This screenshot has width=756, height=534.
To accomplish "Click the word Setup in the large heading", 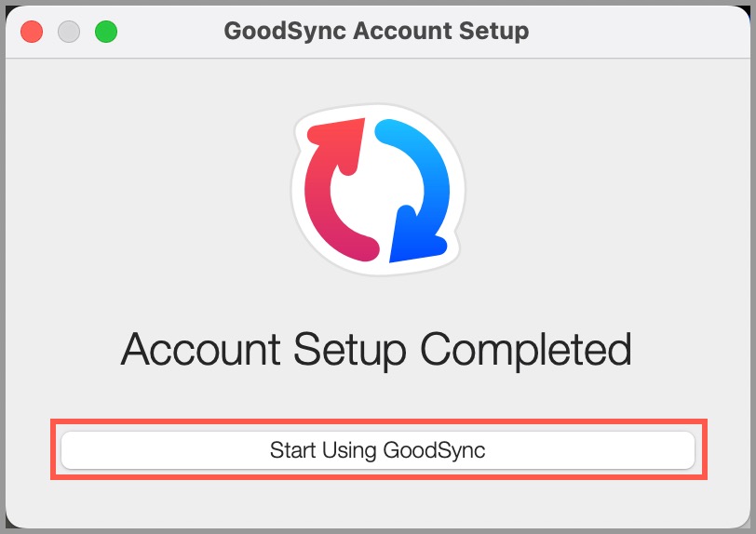I will [x=350, y=351].
